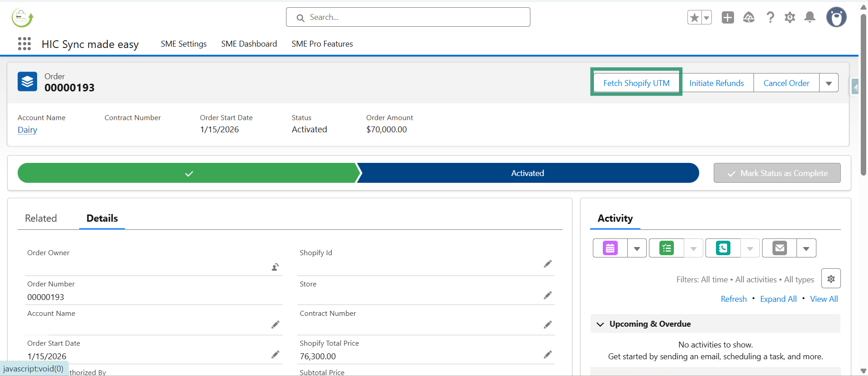The width and height of the screenshot is (868, 376).
Task: Open the SME Dashboard tab
Action: tap(249, 44)
